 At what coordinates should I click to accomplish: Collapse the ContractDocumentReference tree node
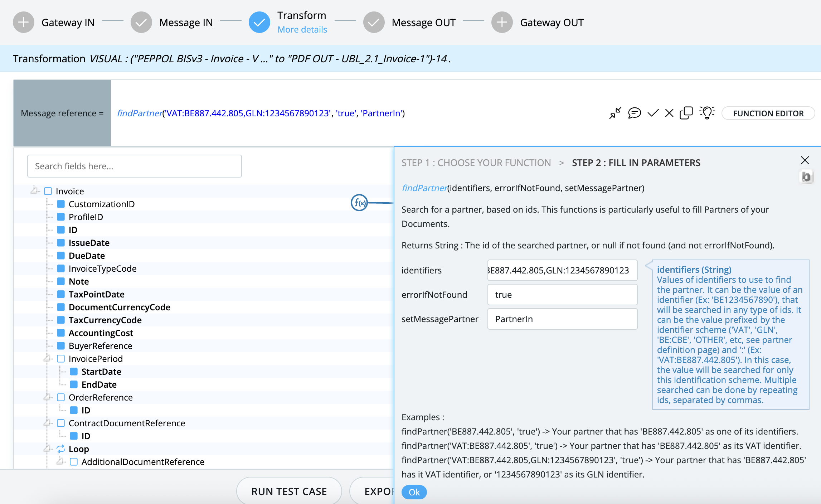pos(47,423)
